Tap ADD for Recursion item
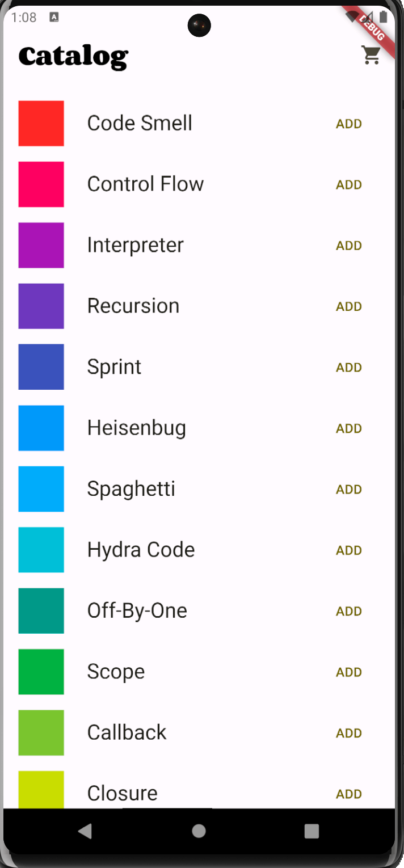Image resolution: width=404 pixels, height=868 pixels. [348, 306]
